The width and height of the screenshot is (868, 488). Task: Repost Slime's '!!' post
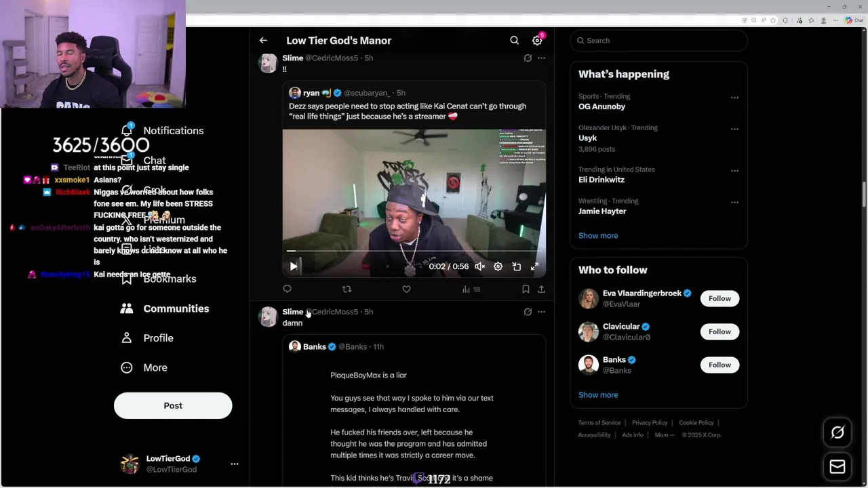[x=347, y=289]
